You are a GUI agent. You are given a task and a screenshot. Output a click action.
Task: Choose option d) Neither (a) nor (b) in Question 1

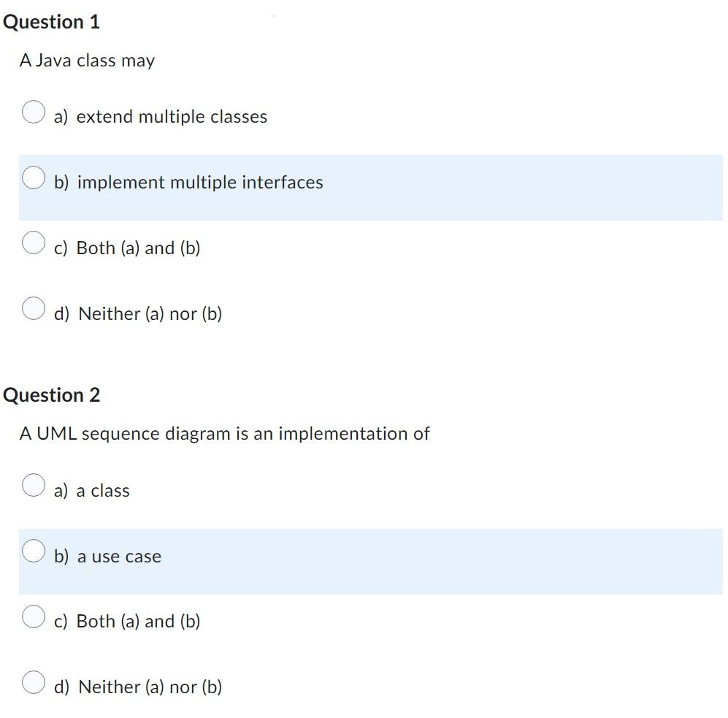pos(33,309)
